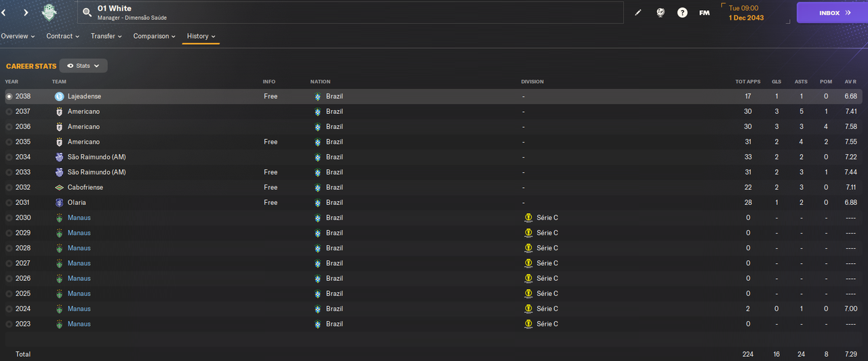Click the Manaus badge in the 2024 row
868x361 pixels.
[59, 309]
